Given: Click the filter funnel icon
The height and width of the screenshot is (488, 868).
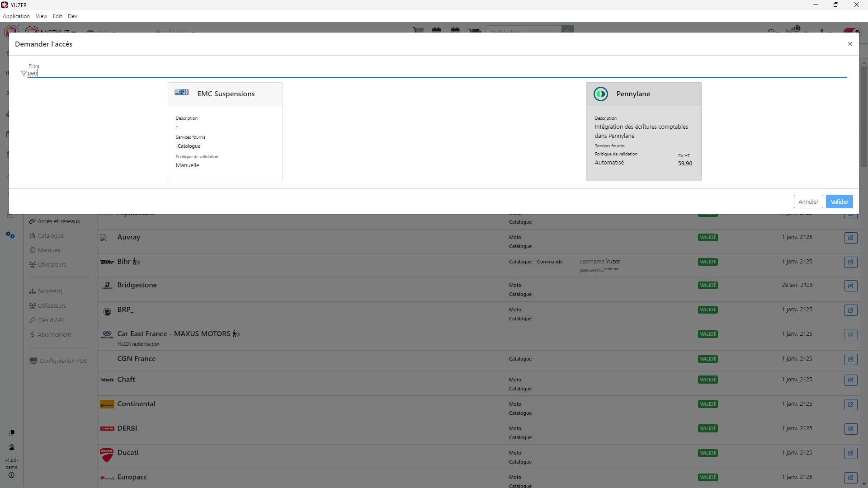Looking at the screenshot, I should tap(24, 74).
